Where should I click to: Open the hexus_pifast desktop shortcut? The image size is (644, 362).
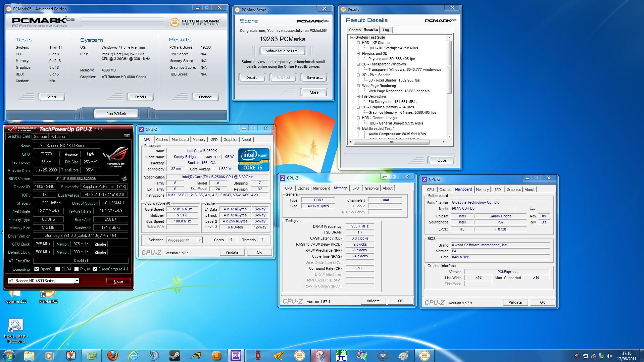point(16,331)
